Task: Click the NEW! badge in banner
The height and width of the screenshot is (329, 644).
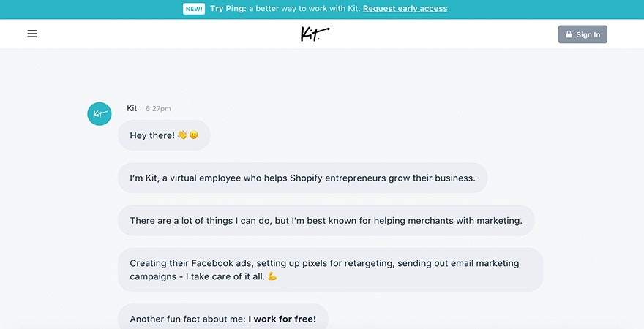Action: [x=194, y=9]
